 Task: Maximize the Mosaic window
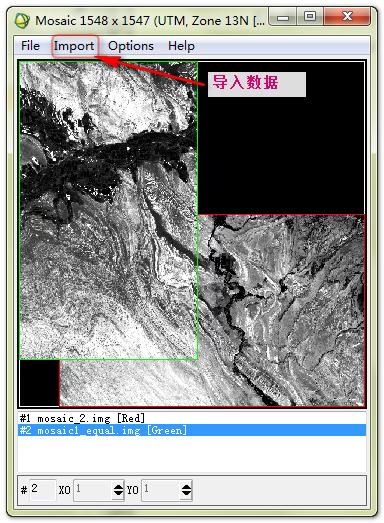tap(310, 17)
